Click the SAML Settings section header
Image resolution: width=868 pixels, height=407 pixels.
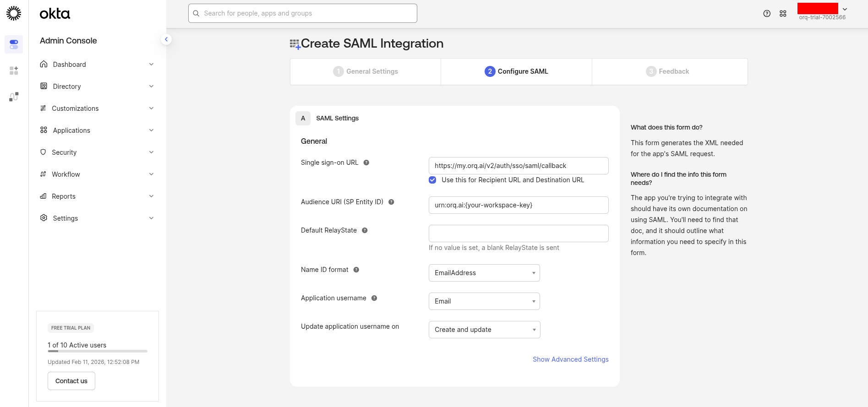coord(337,118)
